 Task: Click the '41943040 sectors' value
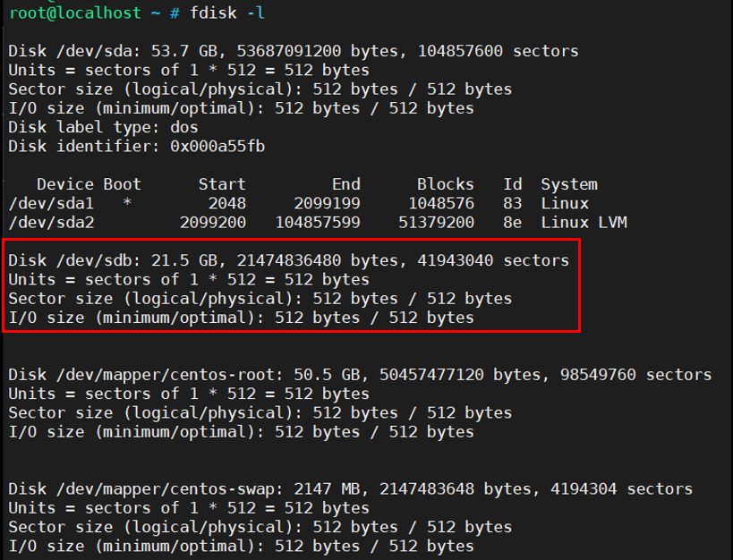[493, 260]
